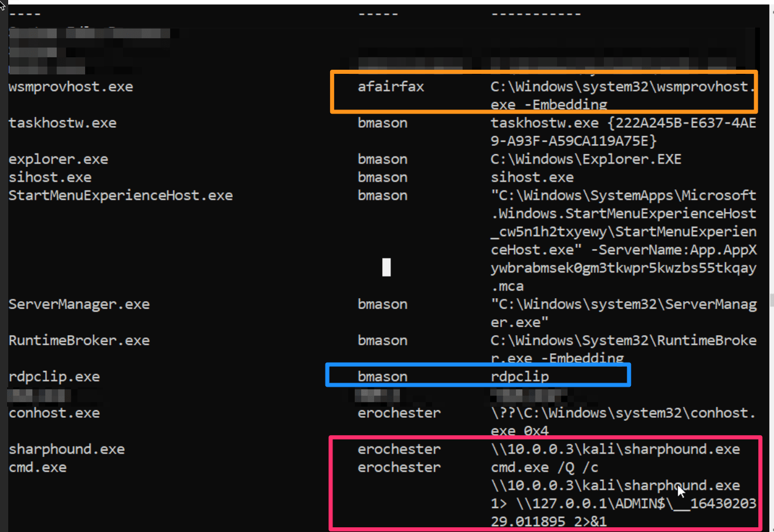Image resolution: width=774 pixels, height=532 pixels.
Task: Select the C:\Windows\Explorer.EXE path
Action: click(x=586, y=159)
